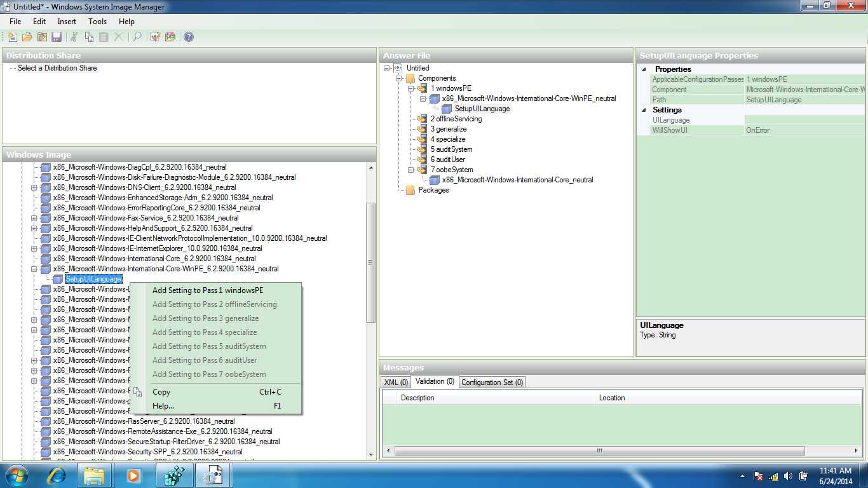Click the UILanguage value field
The width and height of the screenshot is (868, 488).
804,120
